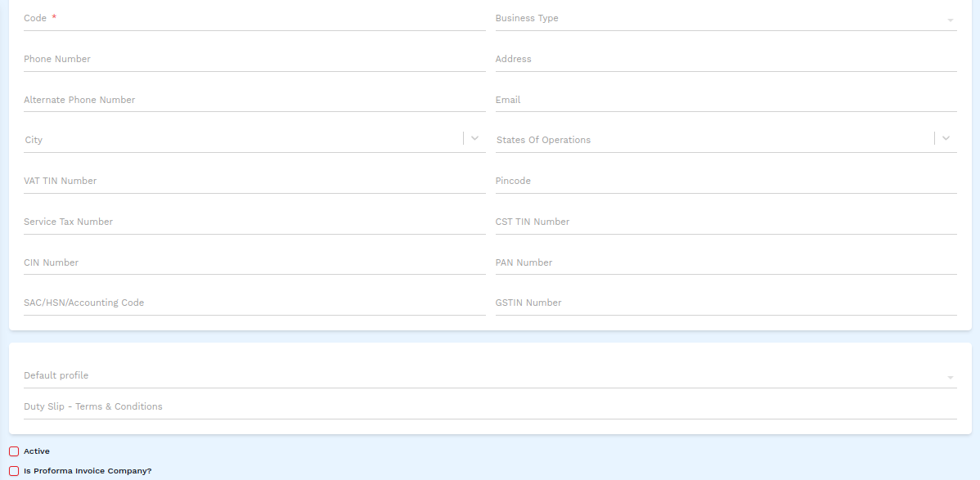Click the Duty Slip Terms & Conditions field
980x480 pixels.
489,407
